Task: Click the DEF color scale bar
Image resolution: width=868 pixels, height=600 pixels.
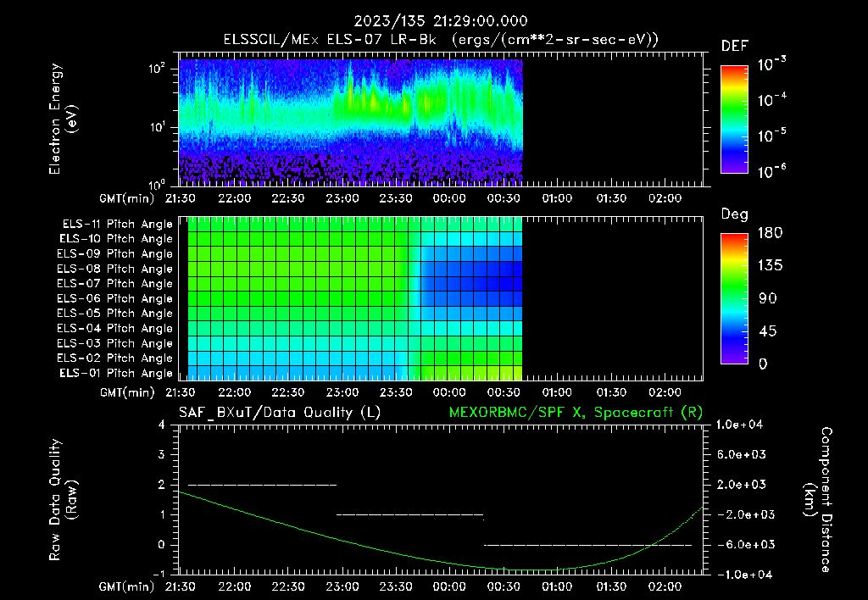Action: (734, 119)
